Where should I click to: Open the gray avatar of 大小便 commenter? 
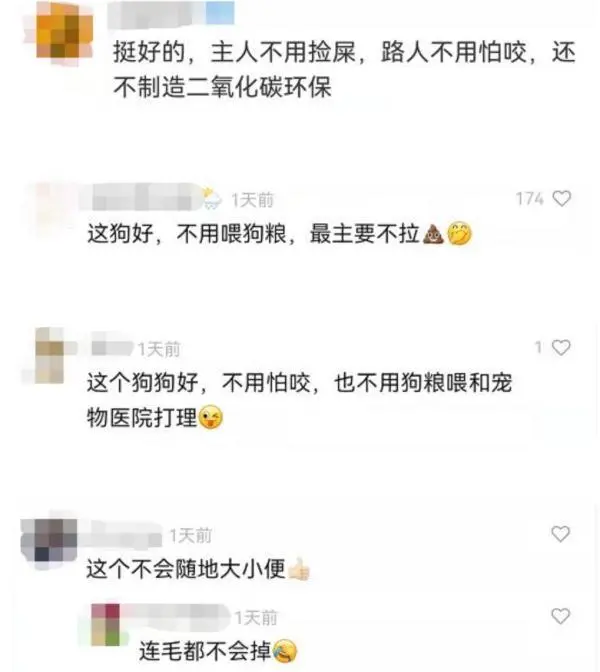[49, 541]
